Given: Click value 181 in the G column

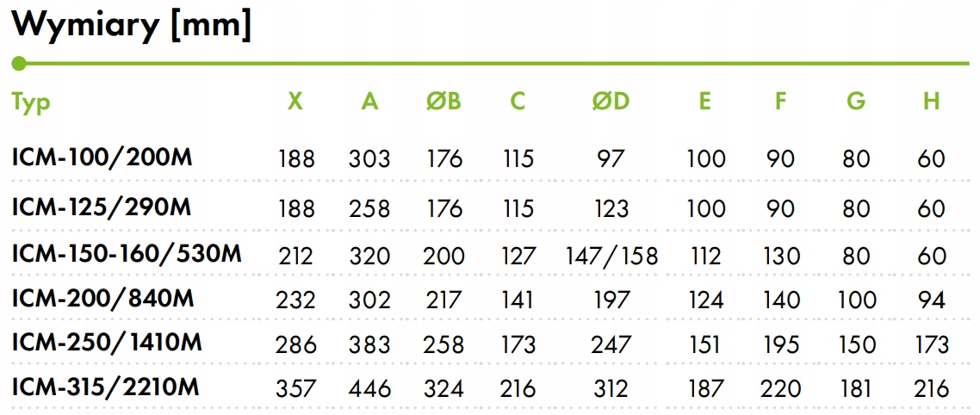Looking at the screenshot, I should tap(856, 389).
